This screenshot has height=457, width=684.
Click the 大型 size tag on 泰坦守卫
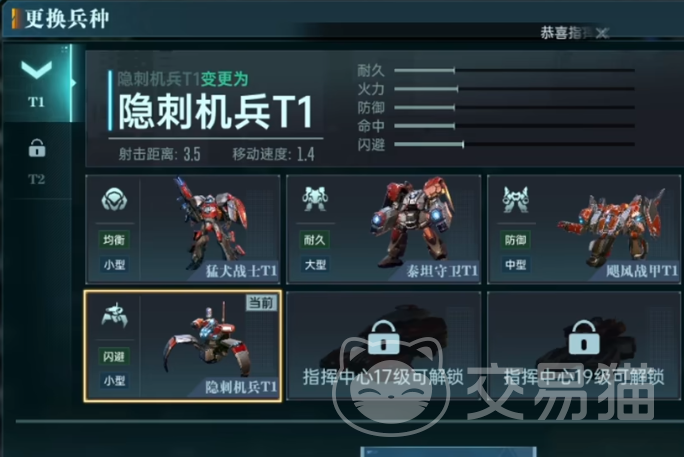[315, 265]
